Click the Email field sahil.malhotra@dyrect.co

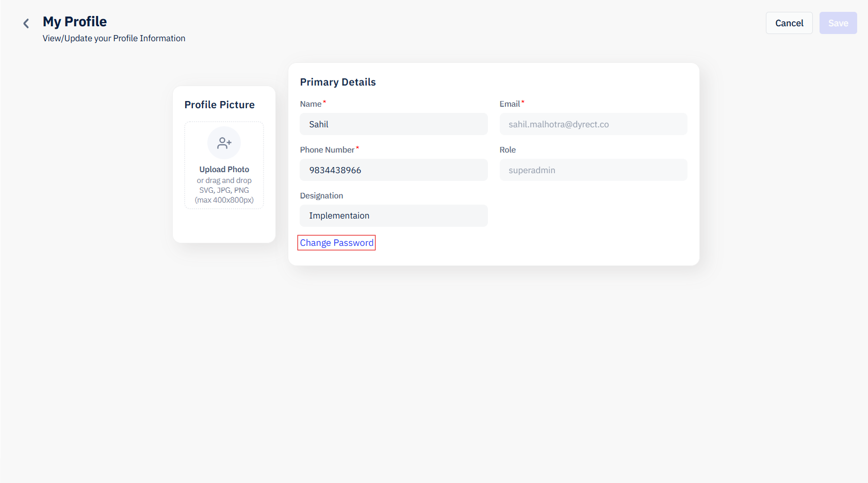tap(593, 124)
